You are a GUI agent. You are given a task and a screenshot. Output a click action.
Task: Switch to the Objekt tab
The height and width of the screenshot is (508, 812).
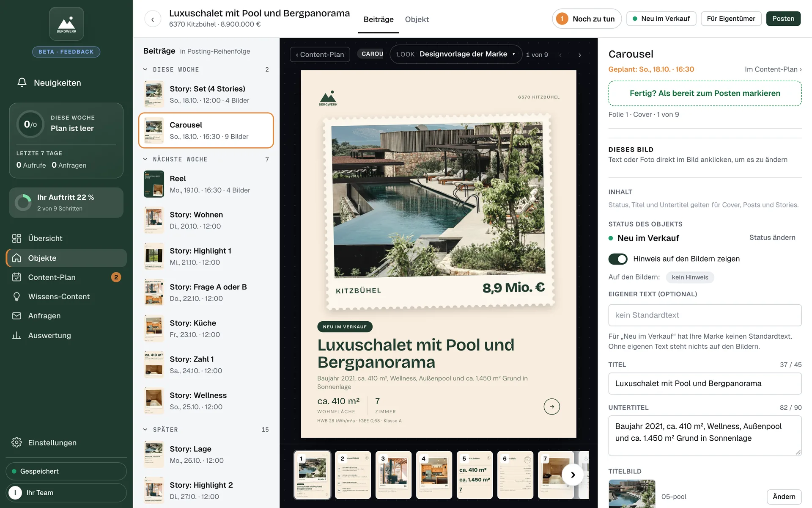(417, 19)
